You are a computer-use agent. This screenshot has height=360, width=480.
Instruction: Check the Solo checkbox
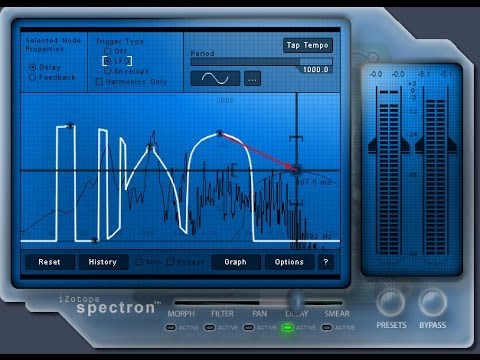[139, 262]
